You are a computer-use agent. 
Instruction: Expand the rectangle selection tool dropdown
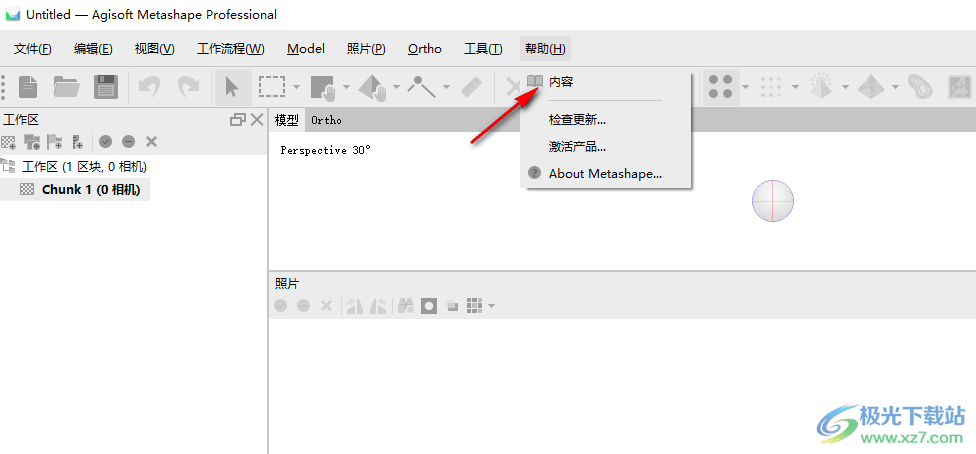coord(296,87)
